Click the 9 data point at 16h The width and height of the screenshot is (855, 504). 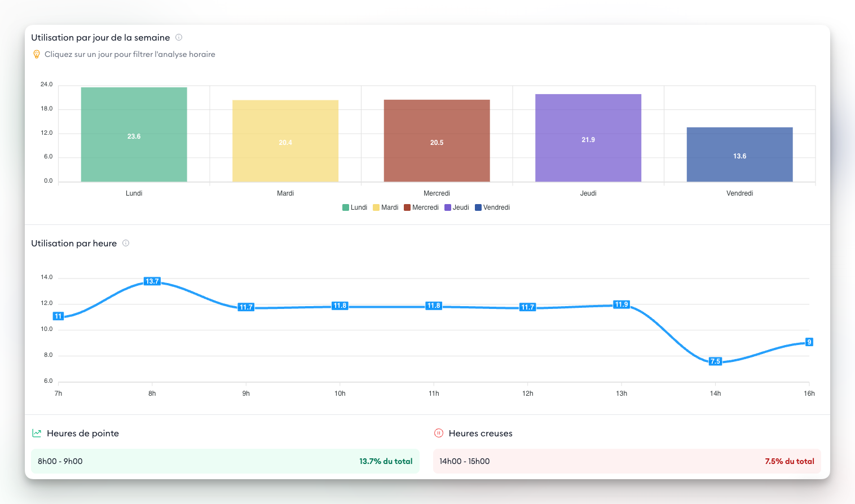coord(809,342)
